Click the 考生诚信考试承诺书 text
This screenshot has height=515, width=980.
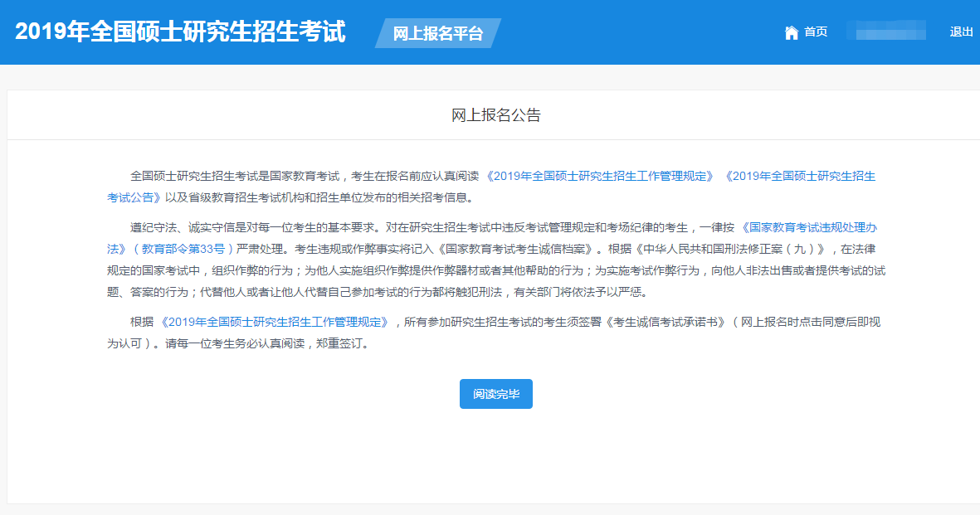coord(666,322)
